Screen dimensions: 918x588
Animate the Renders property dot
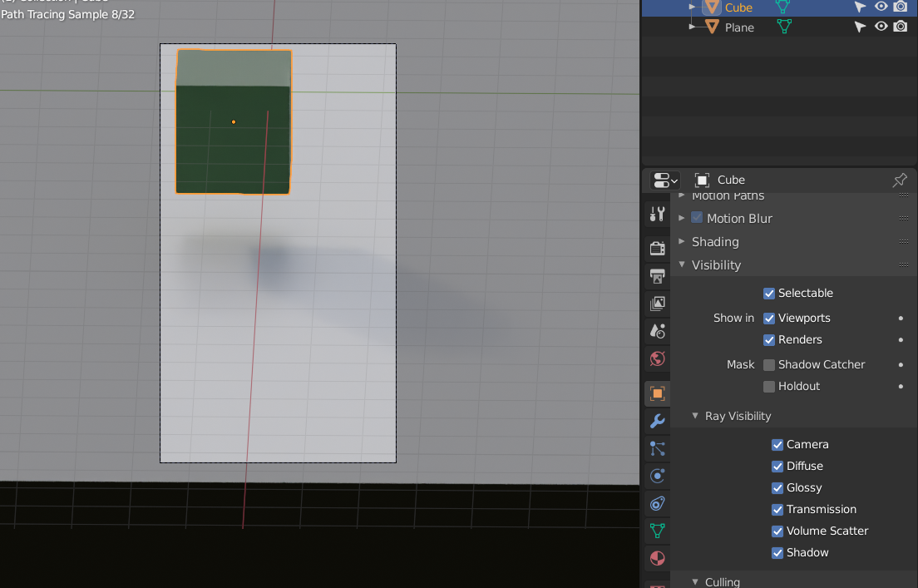point(901,339)
